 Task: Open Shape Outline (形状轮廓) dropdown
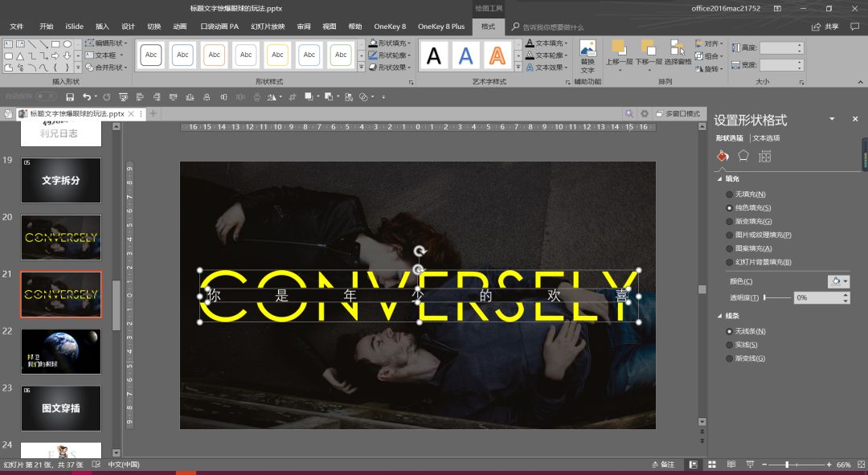pos(390,55)
